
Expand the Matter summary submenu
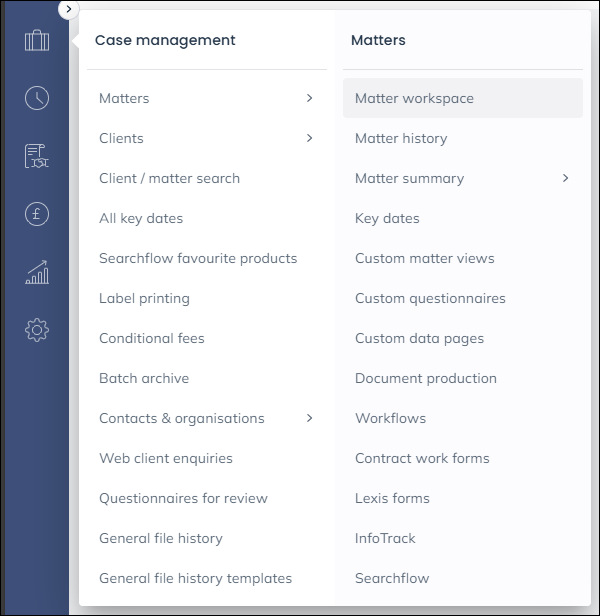click(565, 178)
